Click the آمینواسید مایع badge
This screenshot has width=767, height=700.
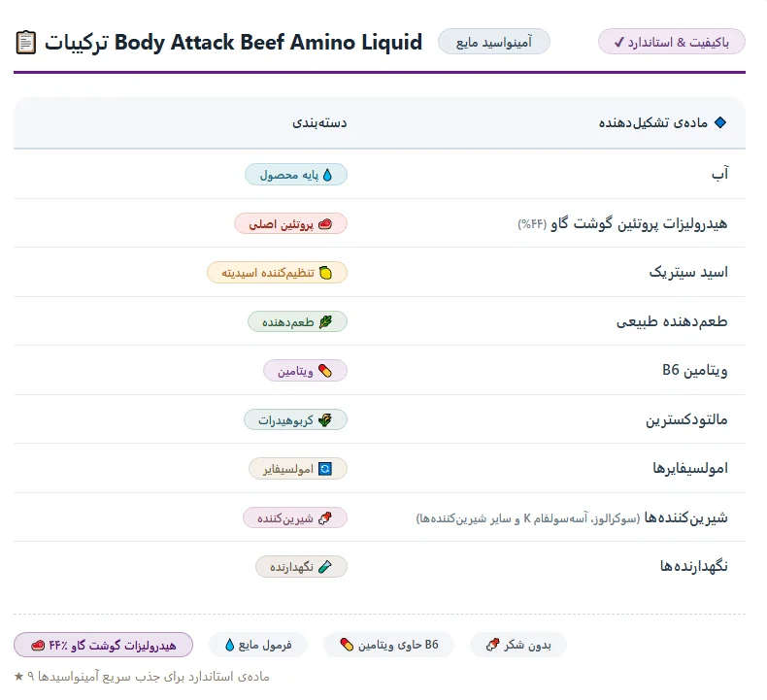tap(494, 42)
